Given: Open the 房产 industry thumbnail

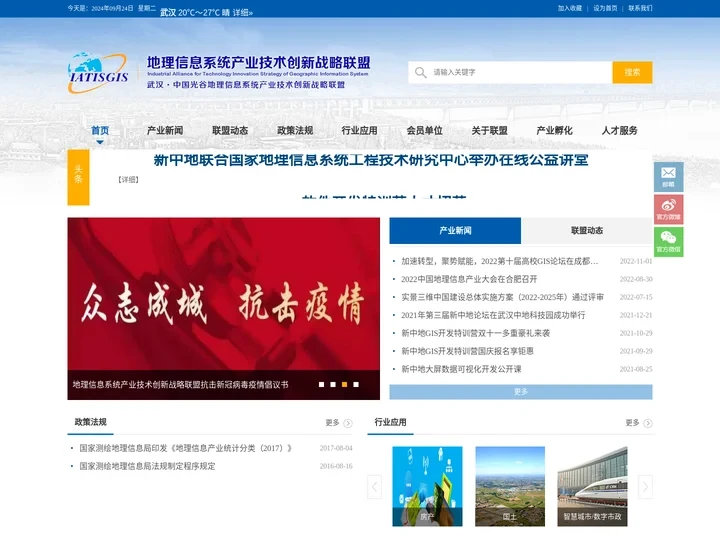Looking at the screenshot, I should pyautogui.click(x=427, y=486).
